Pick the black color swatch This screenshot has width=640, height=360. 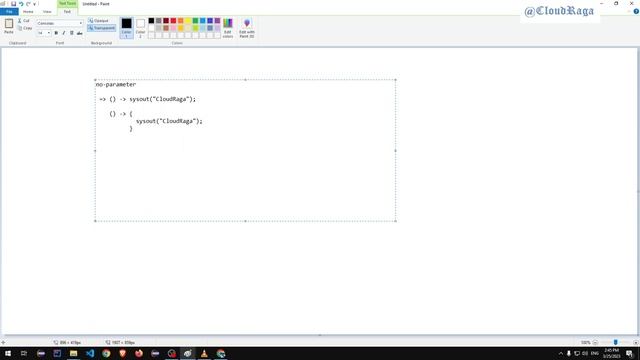coord(151,20)
